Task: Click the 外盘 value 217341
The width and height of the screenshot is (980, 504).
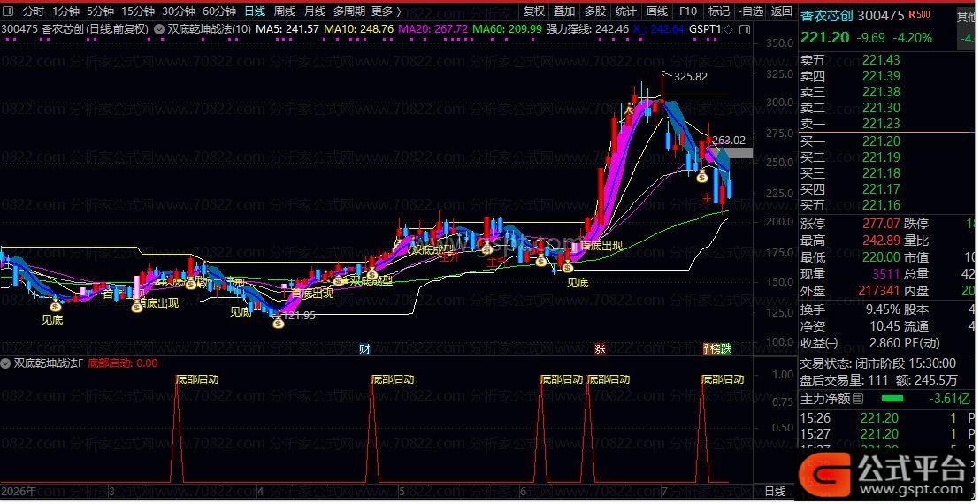Action: pos(879,291)
